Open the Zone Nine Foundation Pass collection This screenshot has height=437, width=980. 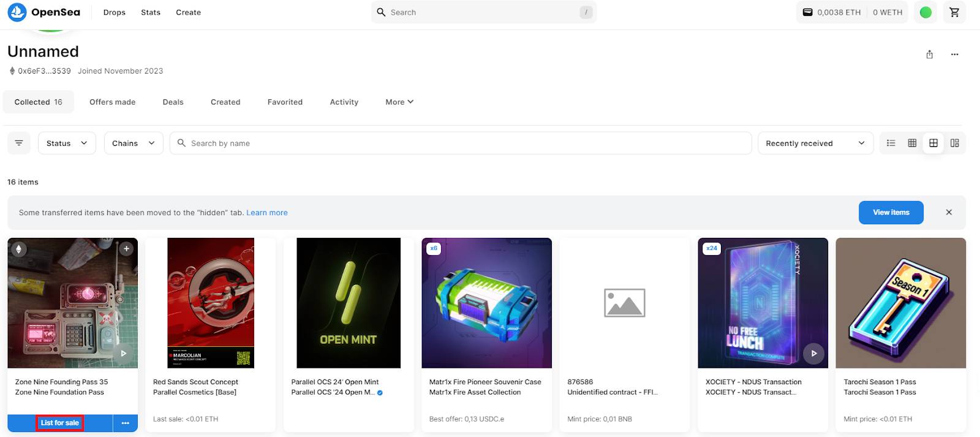(x=59, y=392)
